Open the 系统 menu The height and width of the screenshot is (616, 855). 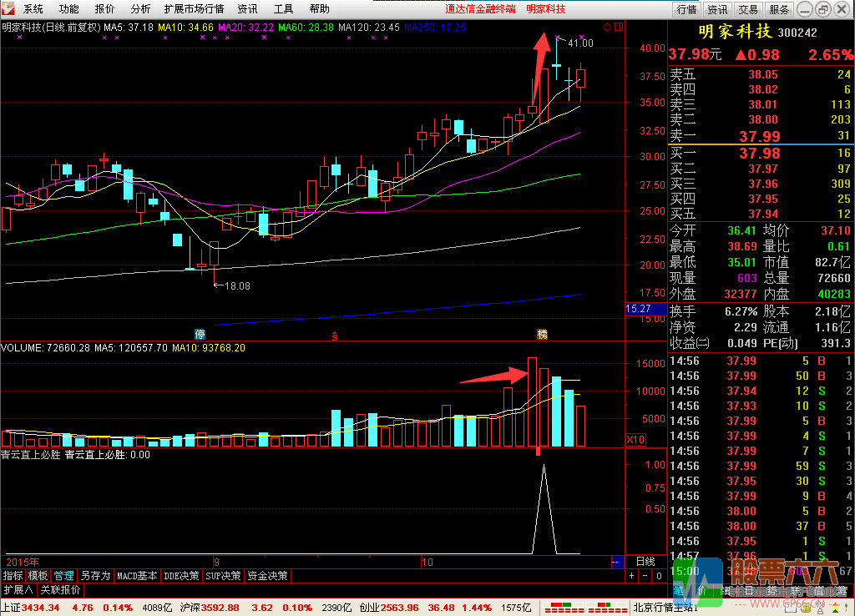pyautogui.click(x=33, y=8)
